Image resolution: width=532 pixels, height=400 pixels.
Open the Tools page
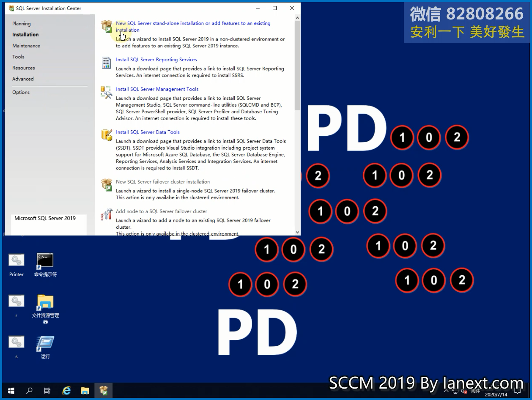pos(18,57)
